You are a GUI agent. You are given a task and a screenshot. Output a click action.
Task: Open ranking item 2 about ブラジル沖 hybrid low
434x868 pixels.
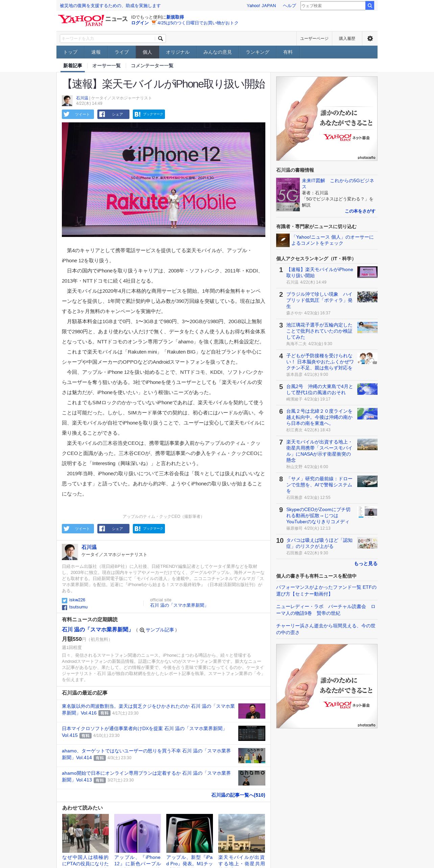click(x=319, y=300)
